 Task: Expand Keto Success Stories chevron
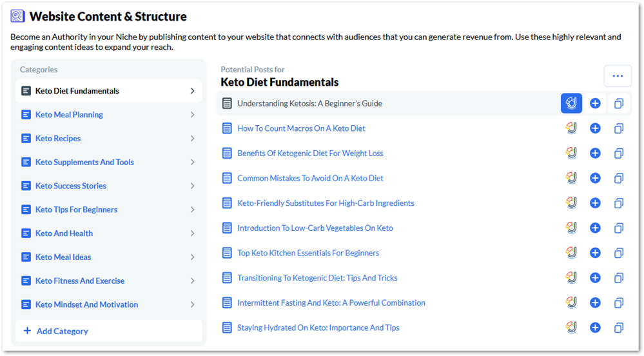[192, 186]
